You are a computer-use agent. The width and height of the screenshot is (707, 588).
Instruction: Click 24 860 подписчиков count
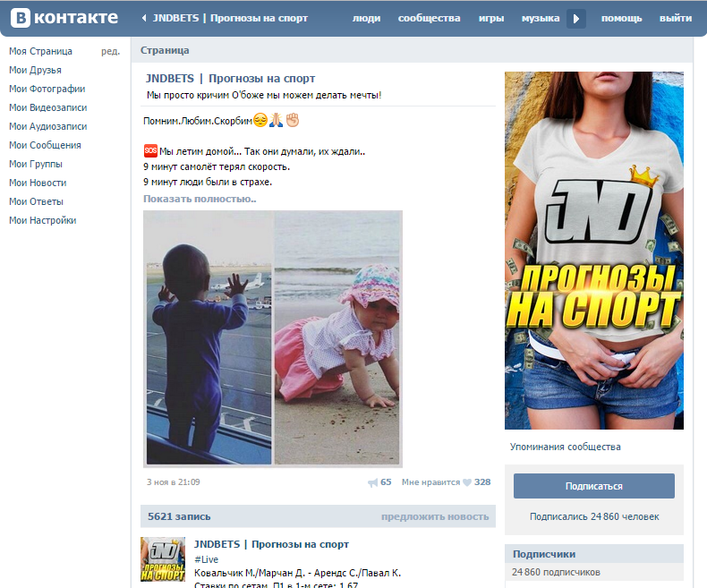(556, 572)
